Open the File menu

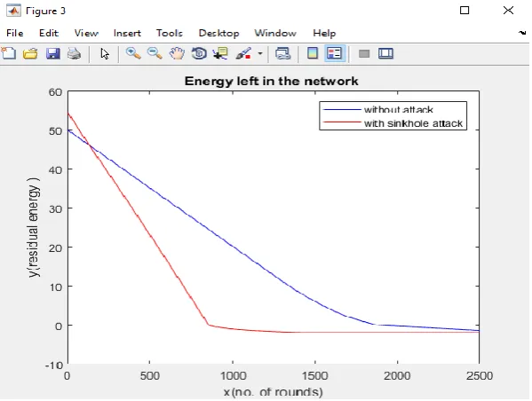point(15,33)
